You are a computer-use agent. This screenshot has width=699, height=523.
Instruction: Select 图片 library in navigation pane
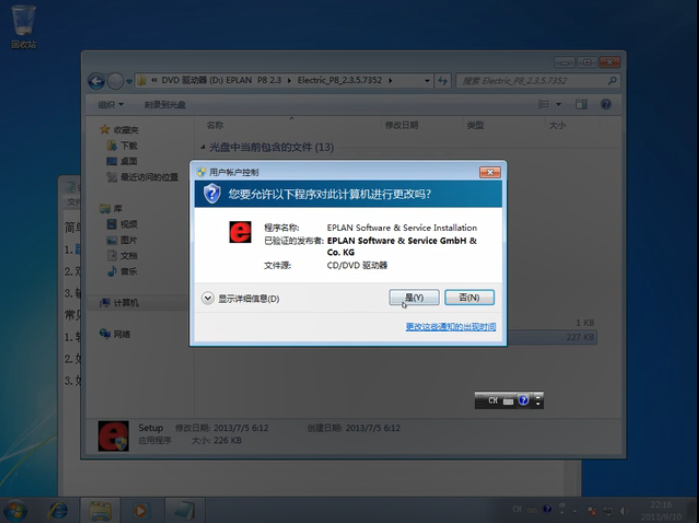[122, 240]
